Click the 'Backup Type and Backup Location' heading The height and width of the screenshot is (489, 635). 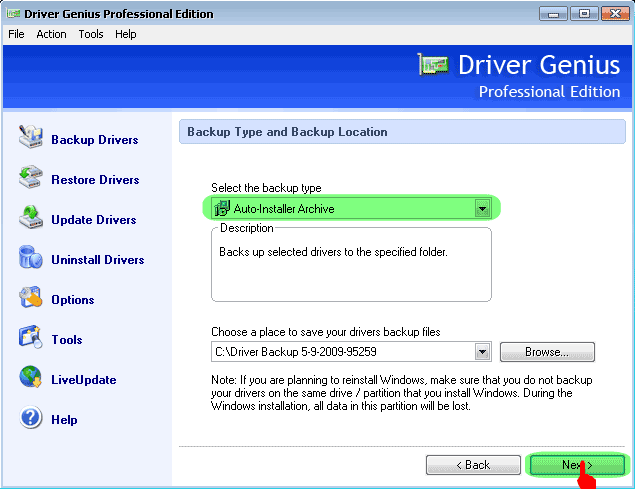[x=287, y=132]
